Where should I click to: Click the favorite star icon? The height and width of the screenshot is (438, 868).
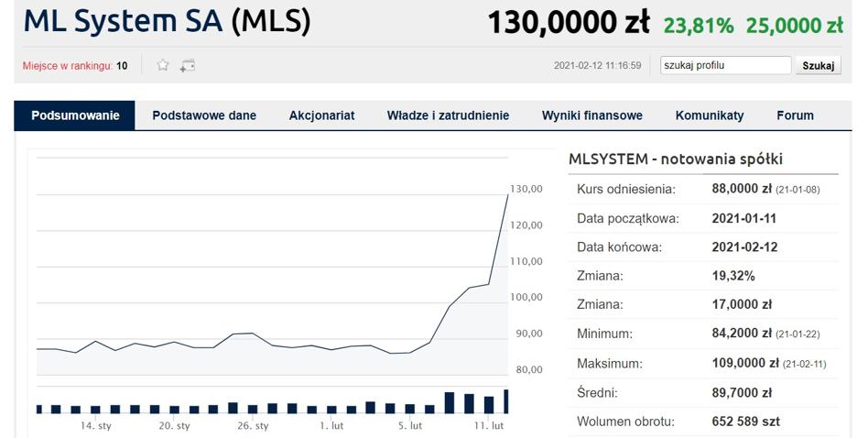pyautogui.click(x=162, y=65)
